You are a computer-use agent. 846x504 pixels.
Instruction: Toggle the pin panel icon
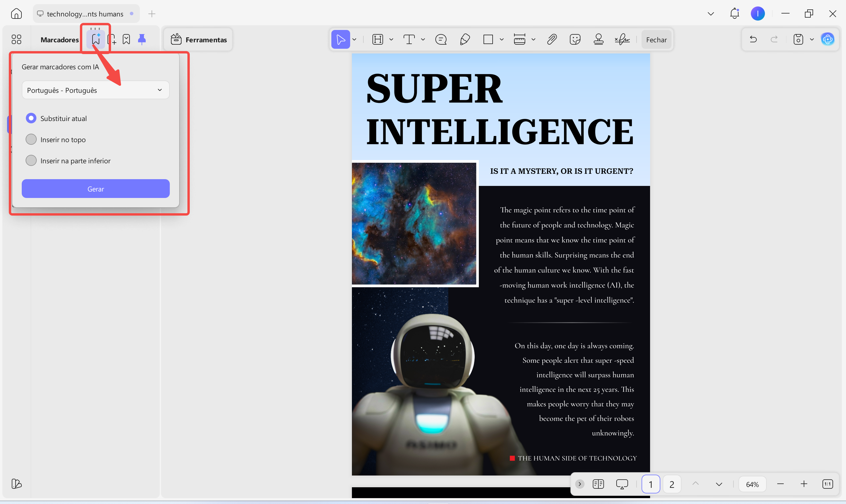pyautogui.click(x=142, y=39)
